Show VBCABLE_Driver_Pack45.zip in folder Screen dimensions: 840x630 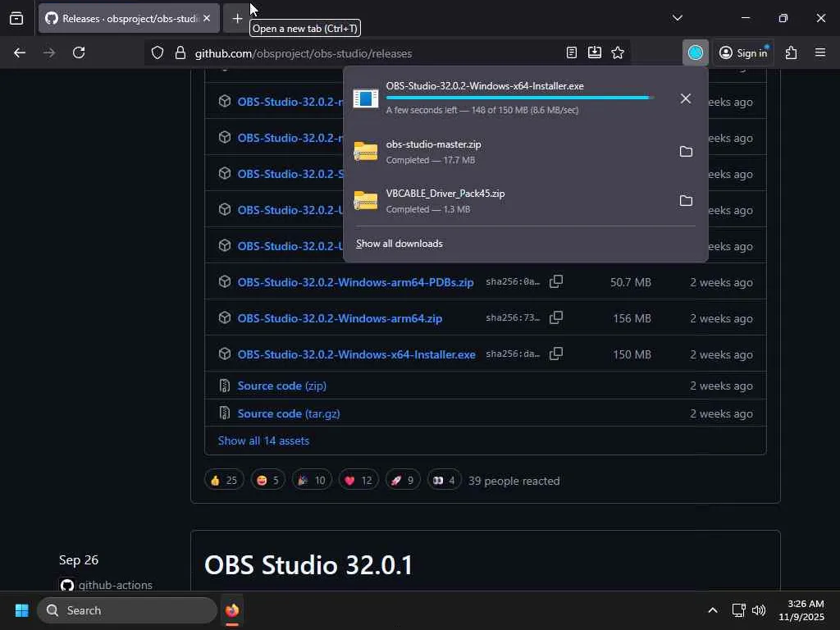[686, 201]
